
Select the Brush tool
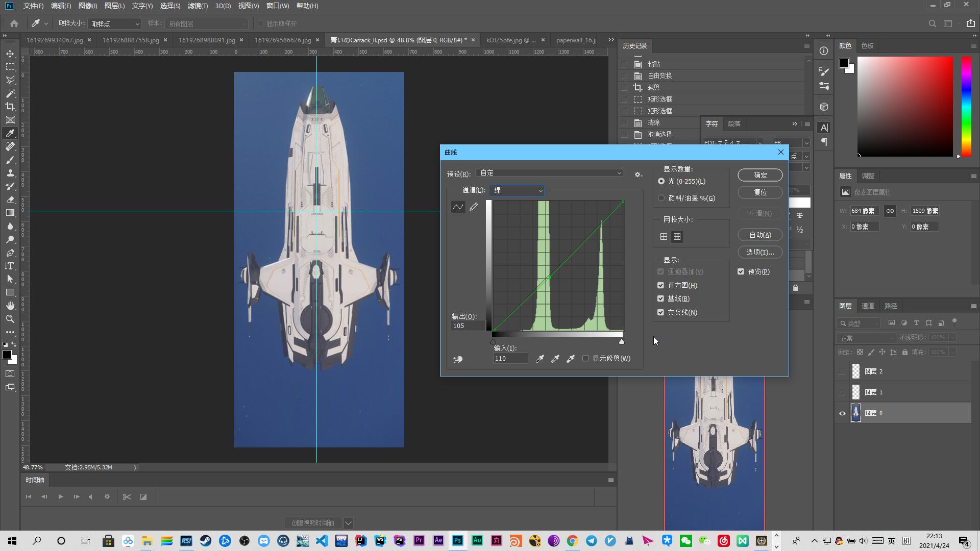pos(10,160)
